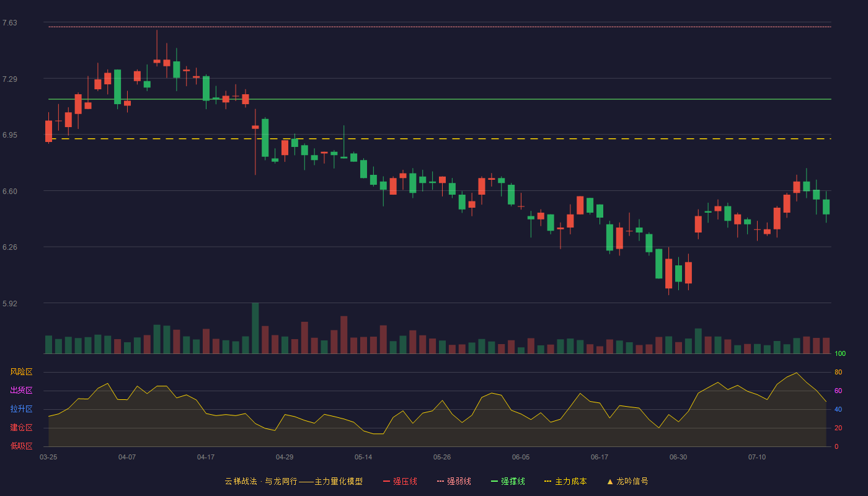Click the 7.29 price axis label
This screenshot has height=496, width=868.
pyautogui.click(x=10, y=79)
